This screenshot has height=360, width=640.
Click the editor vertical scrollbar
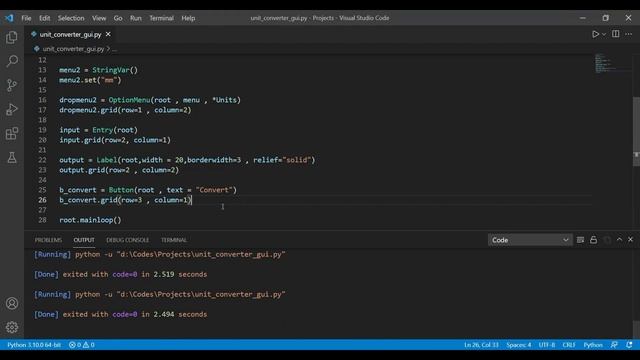(x=636, y=131)
